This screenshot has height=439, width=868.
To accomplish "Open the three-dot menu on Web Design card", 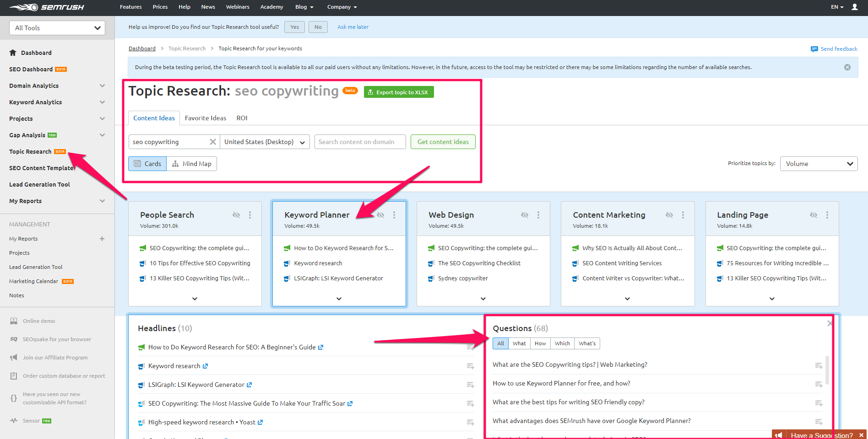I will point(538,215).
